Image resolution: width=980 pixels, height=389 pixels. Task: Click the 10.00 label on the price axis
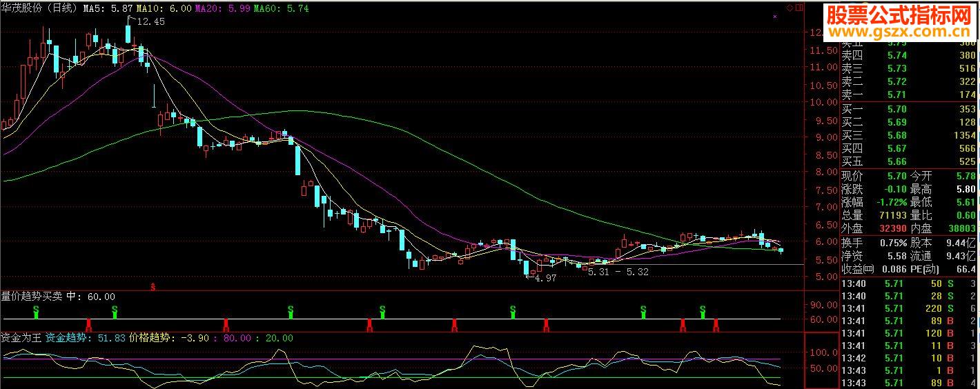point(823,103)
